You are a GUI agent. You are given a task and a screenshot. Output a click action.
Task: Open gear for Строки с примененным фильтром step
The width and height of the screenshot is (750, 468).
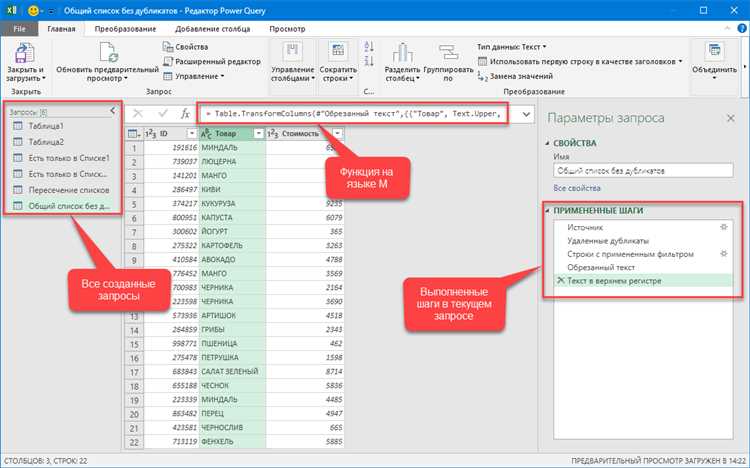pyautogui.click(x=724, y=254)
